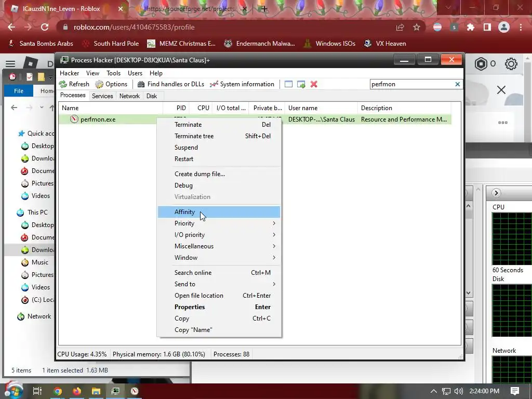Click the find window icon in toolbar
Image resolution: width=532 pixels, height=399 pixels.
[288, 84]
